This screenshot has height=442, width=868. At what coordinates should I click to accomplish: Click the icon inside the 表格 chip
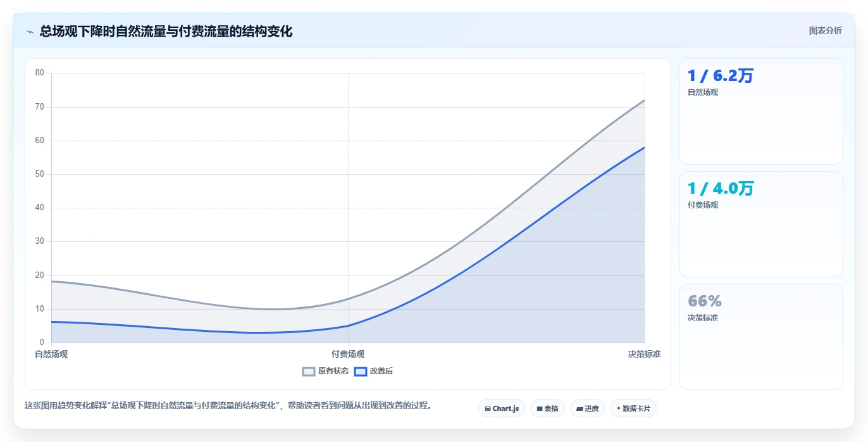click(539, 409)
